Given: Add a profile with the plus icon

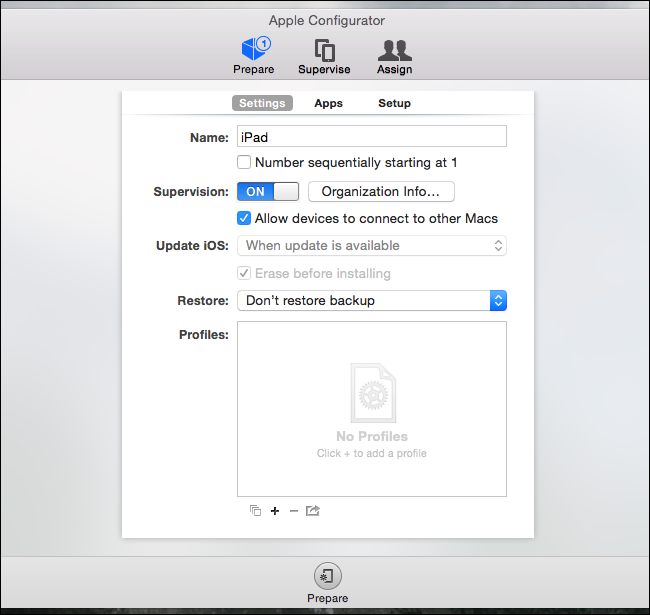Looking at the screenshot, I should [x=275, y=511].
